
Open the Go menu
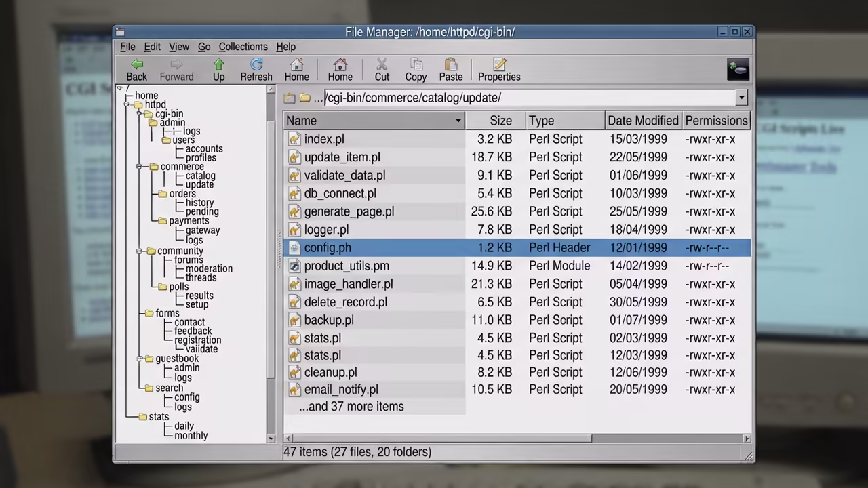point(204,47)
